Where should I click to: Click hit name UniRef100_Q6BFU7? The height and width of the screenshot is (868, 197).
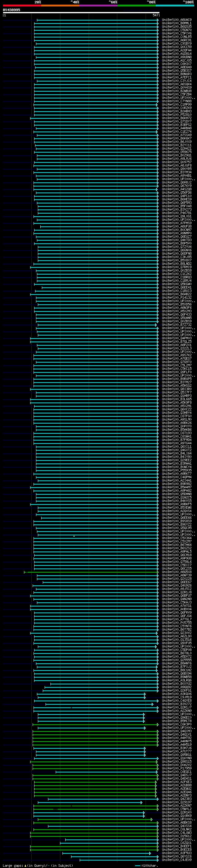[x=176, y=596]
